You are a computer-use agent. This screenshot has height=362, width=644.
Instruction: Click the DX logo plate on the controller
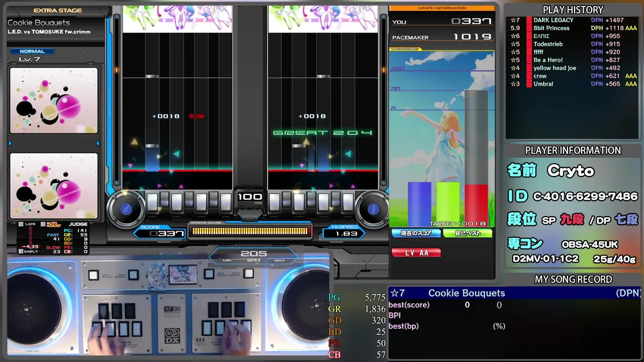pos(172,335)
